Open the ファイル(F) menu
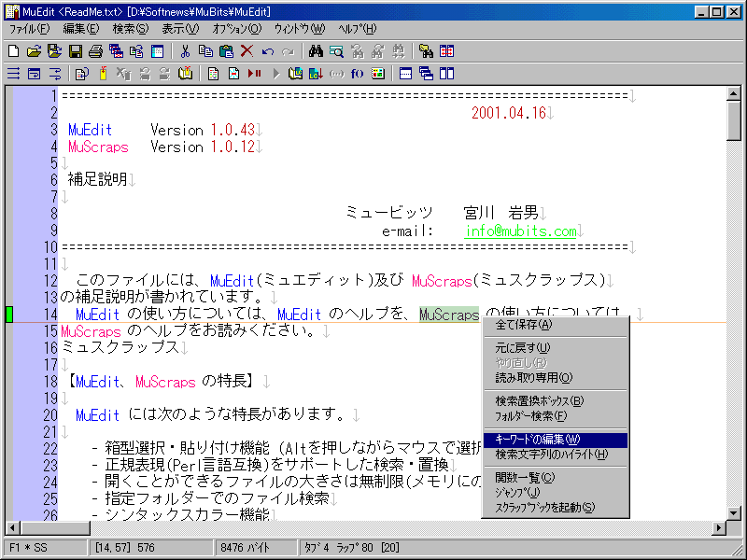Image resolution: width=747 pixels, height=560 pixels. (29, 29)
